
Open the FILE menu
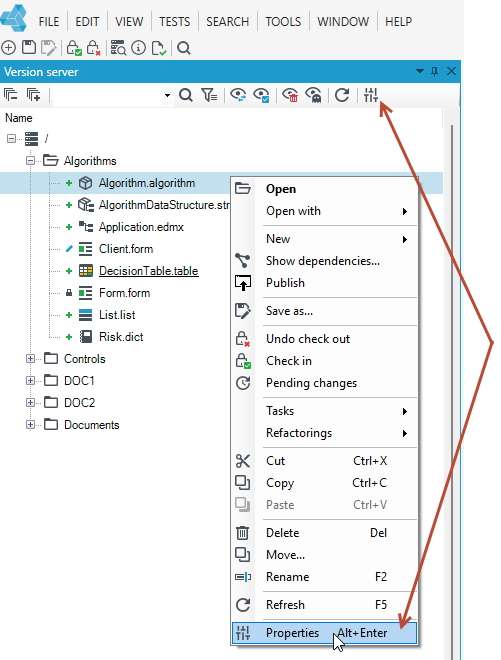click(49, 22)
